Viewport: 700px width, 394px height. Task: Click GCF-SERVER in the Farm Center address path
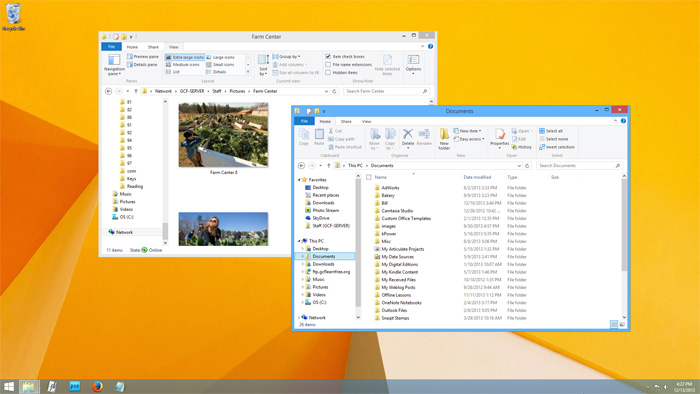pos(192,91)
